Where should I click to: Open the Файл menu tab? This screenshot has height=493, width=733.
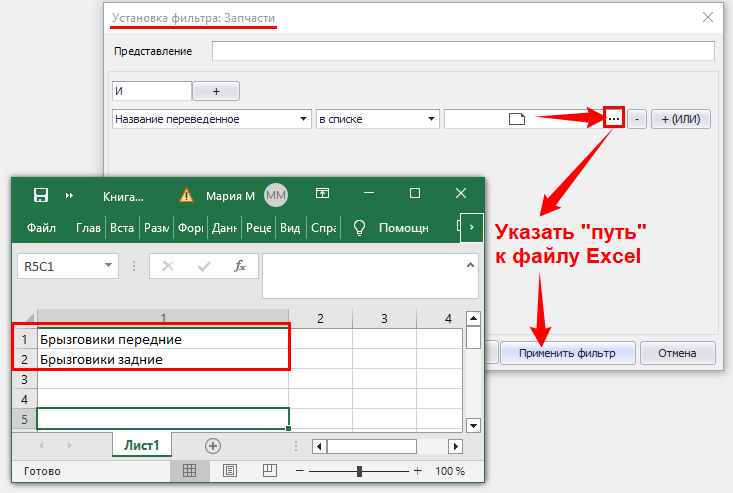click(x=41, y=227)
